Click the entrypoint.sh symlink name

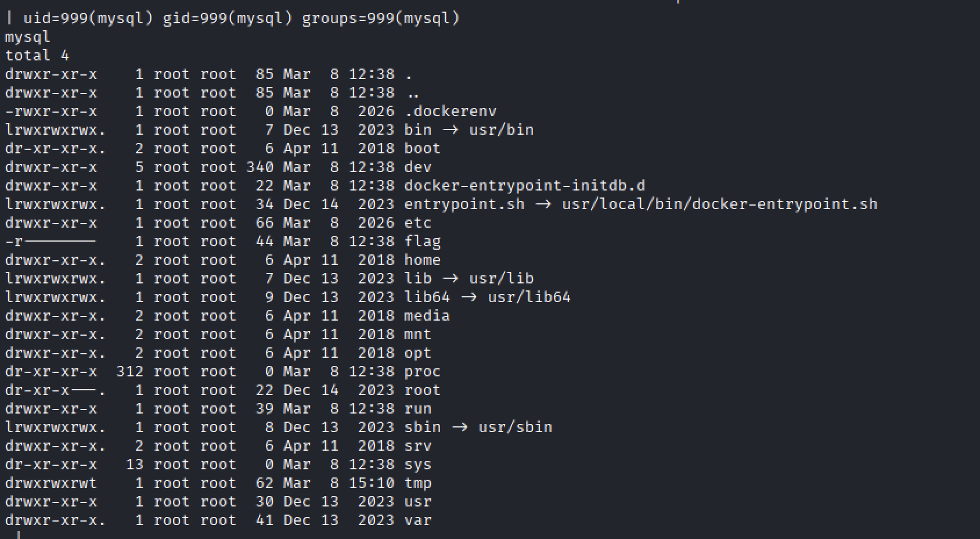(464, 204)
